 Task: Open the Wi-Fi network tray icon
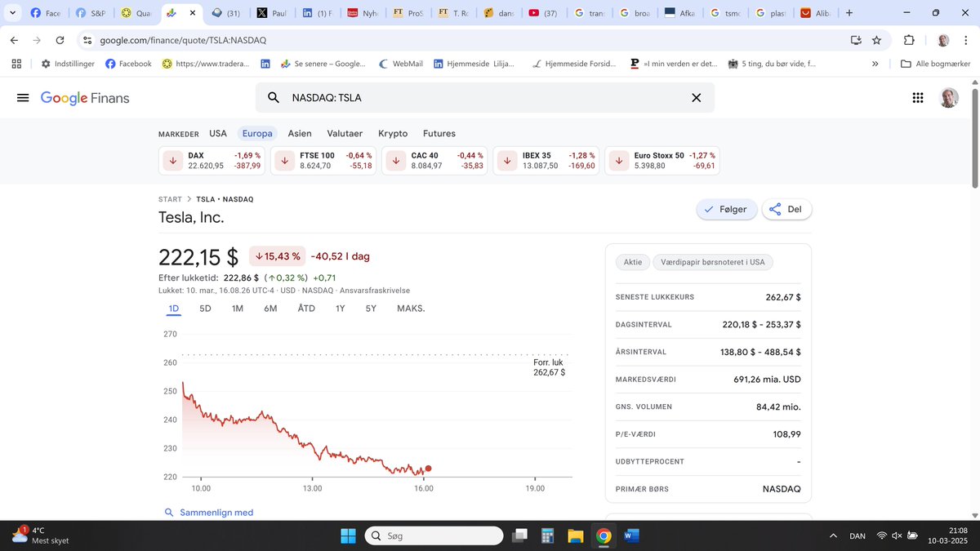[881, 536]
